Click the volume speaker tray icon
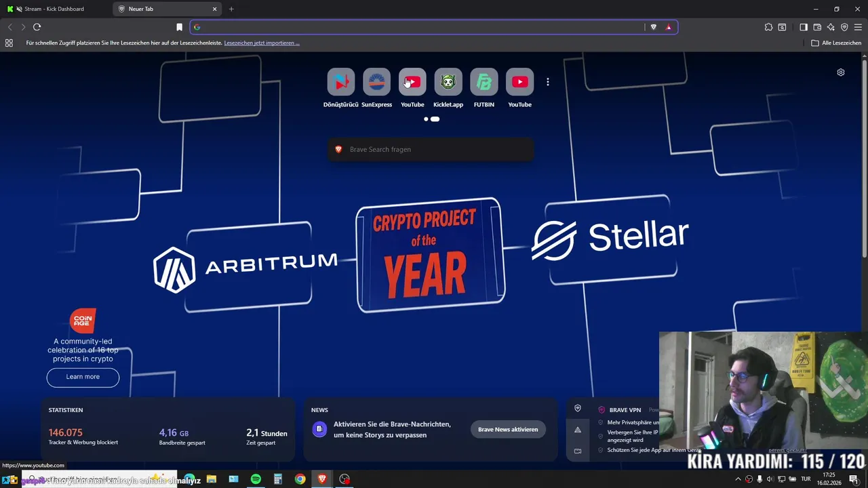 click(770, 479)
